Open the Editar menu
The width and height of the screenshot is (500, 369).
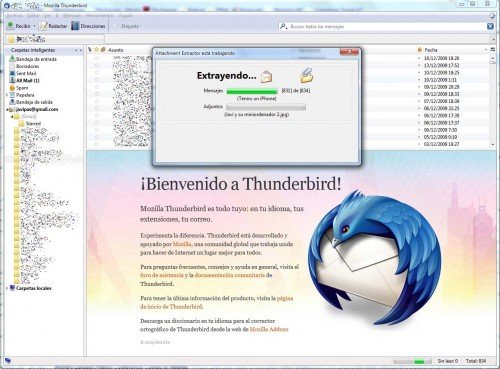coord(33,16)
